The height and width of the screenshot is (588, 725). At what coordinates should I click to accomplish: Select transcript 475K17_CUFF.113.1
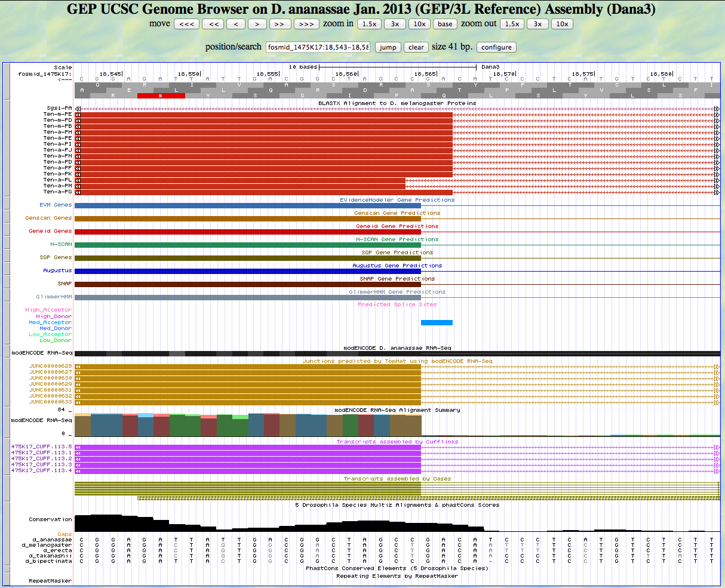coord(41,452)
